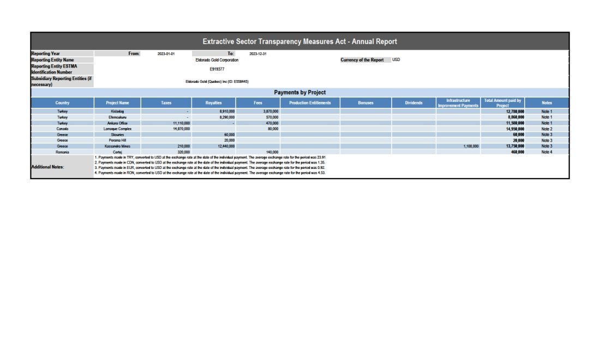Click the Annual Report title banner
The width and height of the screenshot is (600, 364).
[x=299, y=41]
